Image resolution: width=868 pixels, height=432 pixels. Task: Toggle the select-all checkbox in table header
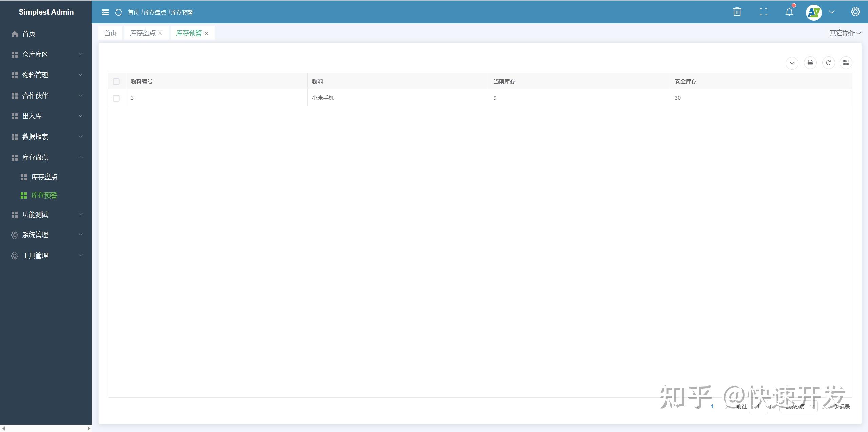click(x=116, y=82)
